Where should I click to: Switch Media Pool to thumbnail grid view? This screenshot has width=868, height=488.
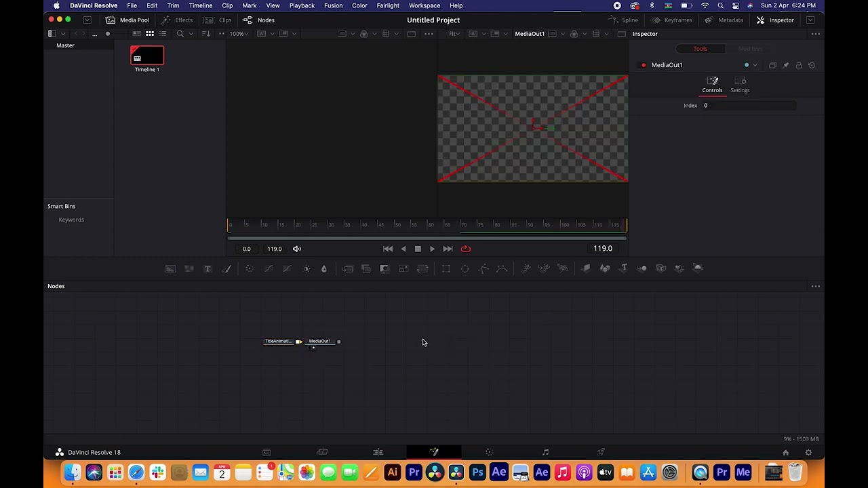point(150,34)
